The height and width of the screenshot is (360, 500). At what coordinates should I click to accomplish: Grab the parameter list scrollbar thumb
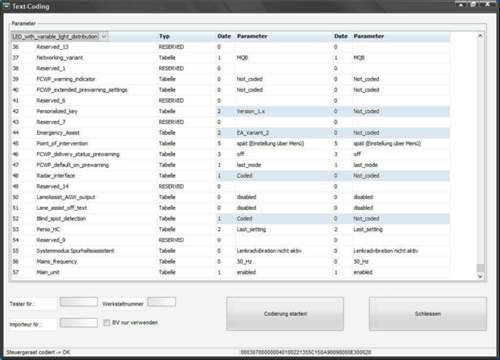tap(480, 268)
